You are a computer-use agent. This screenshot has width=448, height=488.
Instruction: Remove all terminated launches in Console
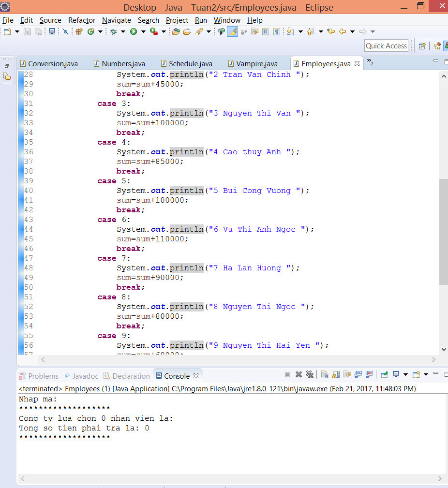click(x=310, y=374)
